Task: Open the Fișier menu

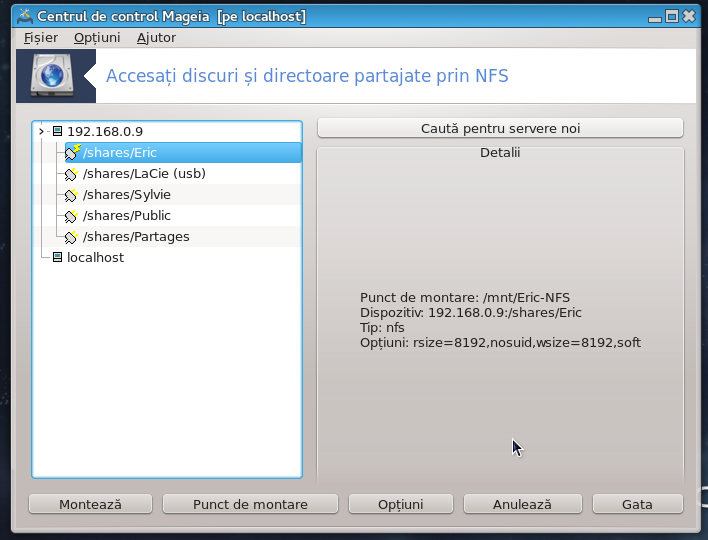Action: point(41,37)
